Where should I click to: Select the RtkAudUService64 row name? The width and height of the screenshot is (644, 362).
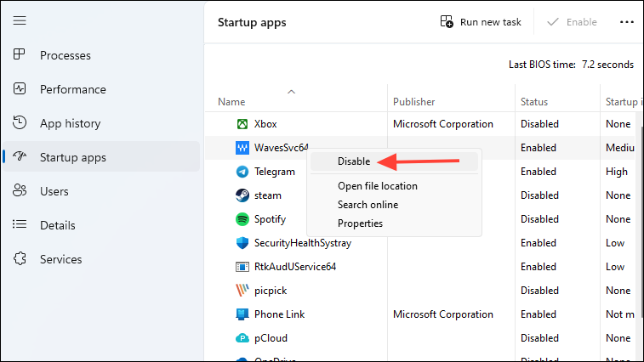click(x=295, y=267)
